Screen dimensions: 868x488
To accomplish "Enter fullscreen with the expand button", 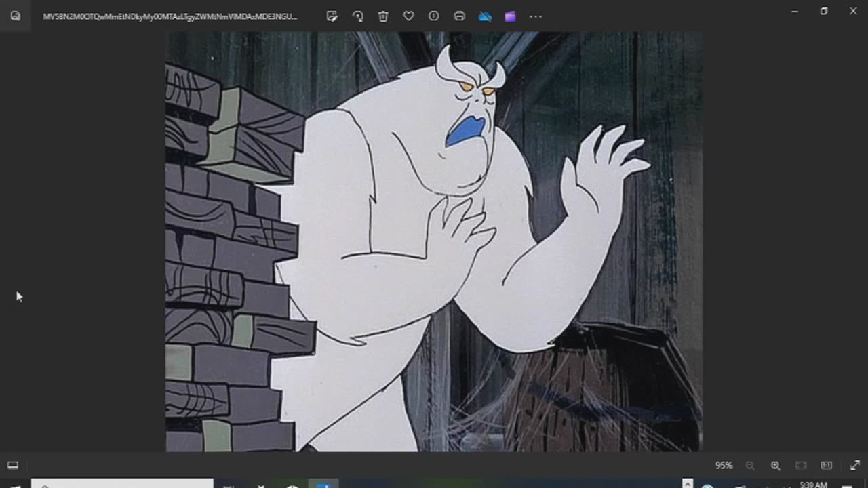I will tap(854, 465).
